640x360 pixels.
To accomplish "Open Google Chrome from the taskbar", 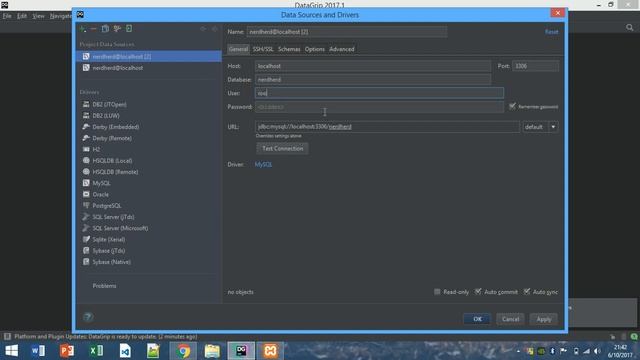I will 183,351.
